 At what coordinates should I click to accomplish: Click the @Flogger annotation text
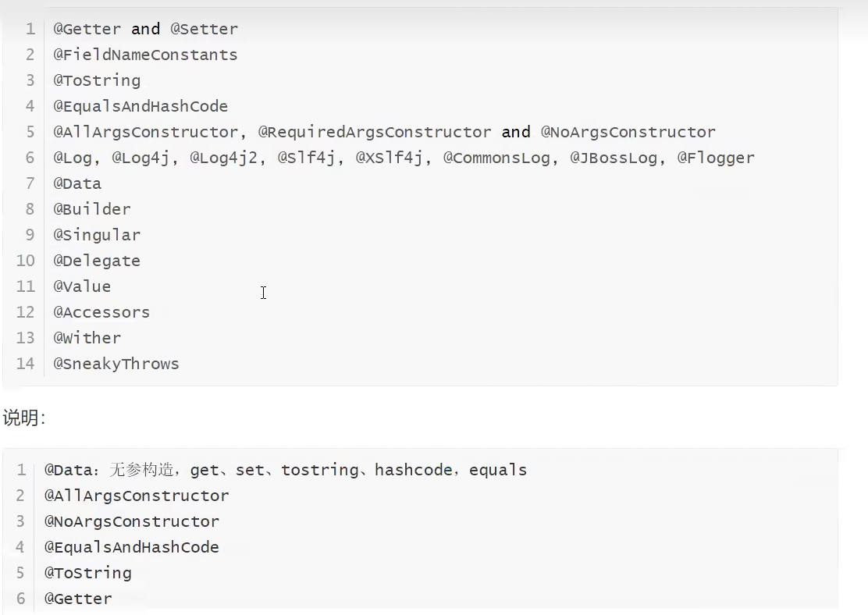[x=716, y=158]
